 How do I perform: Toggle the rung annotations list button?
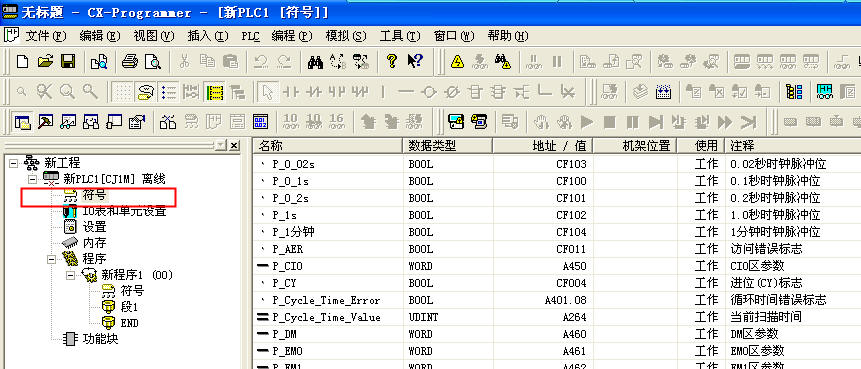coord(168,92)
